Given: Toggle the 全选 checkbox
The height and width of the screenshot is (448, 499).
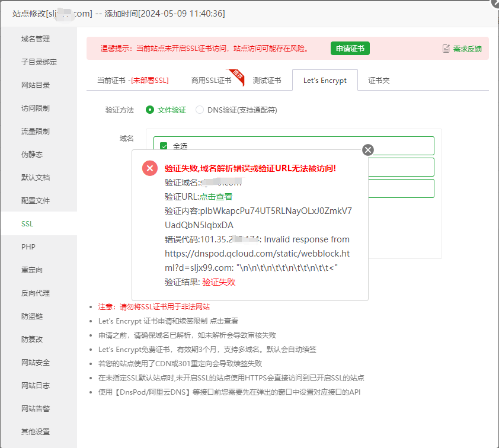Looking at the screenshot, I should tap(164, 146).
